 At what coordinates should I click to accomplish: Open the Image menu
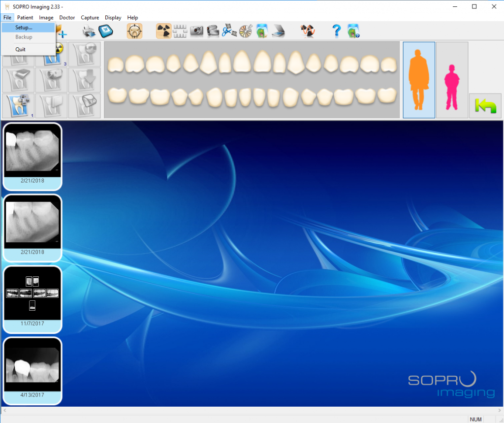pyautogui.click(x=46, y=17)
